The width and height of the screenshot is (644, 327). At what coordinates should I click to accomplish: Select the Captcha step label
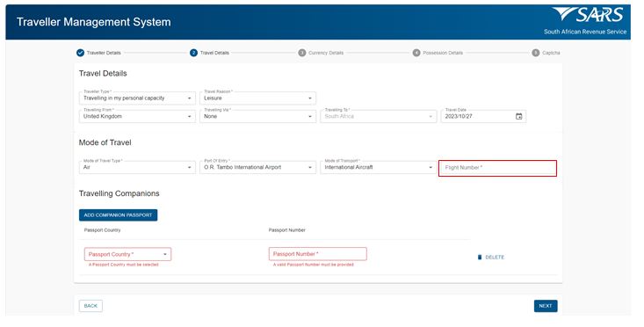551,53
